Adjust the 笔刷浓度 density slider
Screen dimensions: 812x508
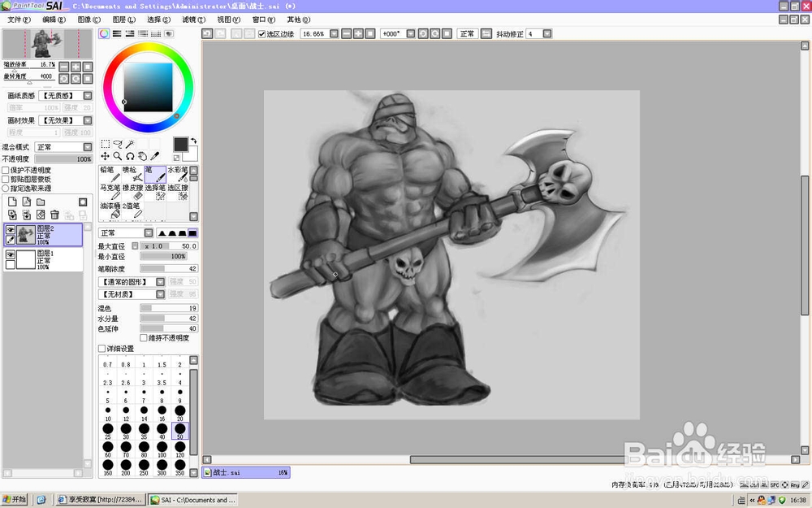169,269
